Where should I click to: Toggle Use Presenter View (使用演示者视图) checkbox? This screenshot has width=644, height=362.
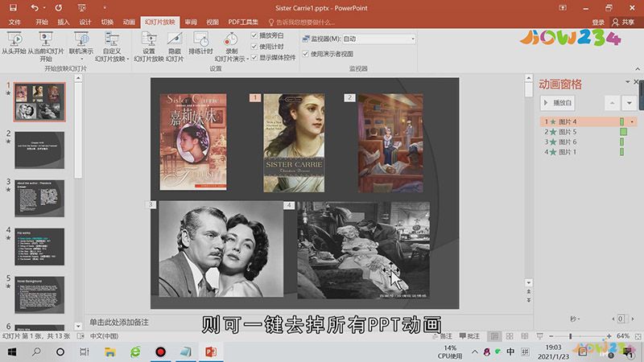click(x=306, y=54)
